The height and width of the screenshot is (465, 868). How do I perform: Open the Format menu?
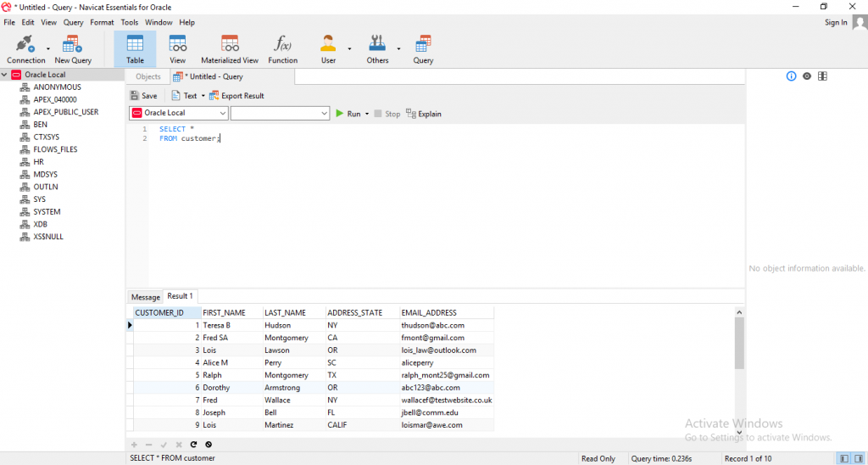pyautogui.click(x=102, y=22)
